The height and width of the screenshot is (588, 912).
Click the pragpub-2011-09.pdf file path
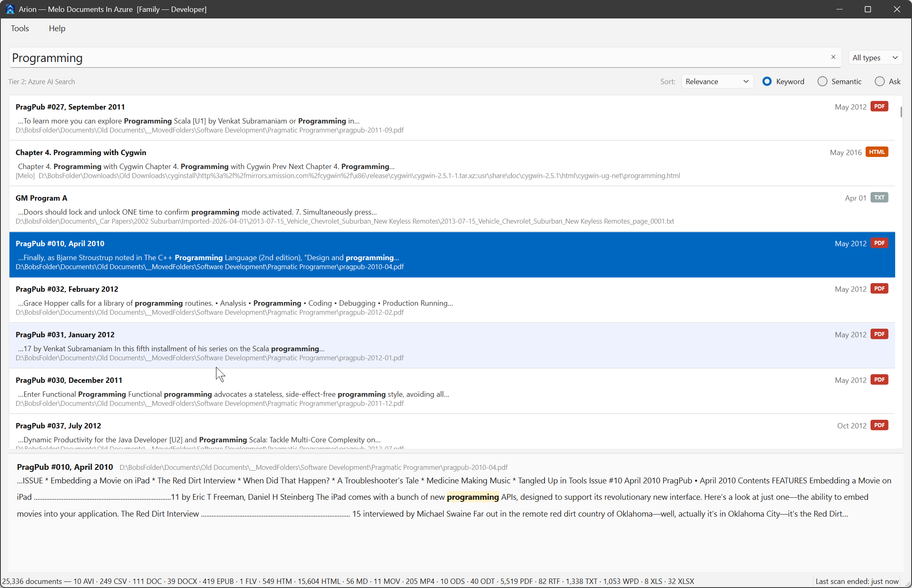pyautogui.click(x=209, y=130)
